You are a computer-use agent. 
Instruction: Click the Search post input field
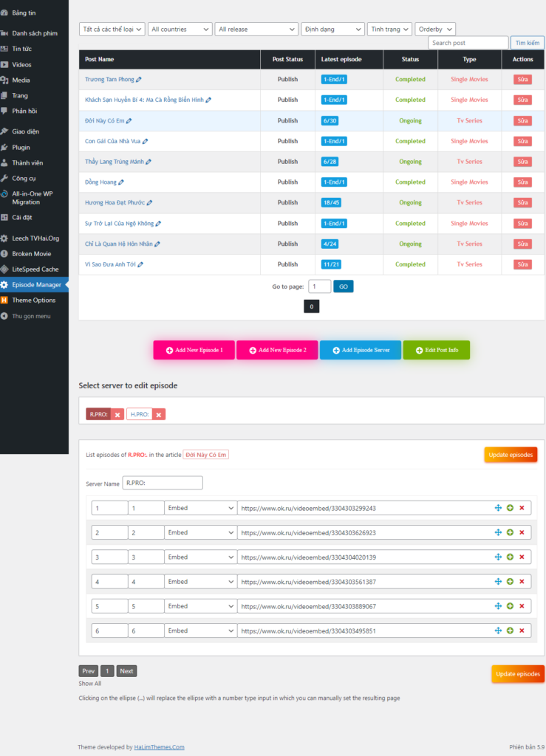(x=468, y=43)
